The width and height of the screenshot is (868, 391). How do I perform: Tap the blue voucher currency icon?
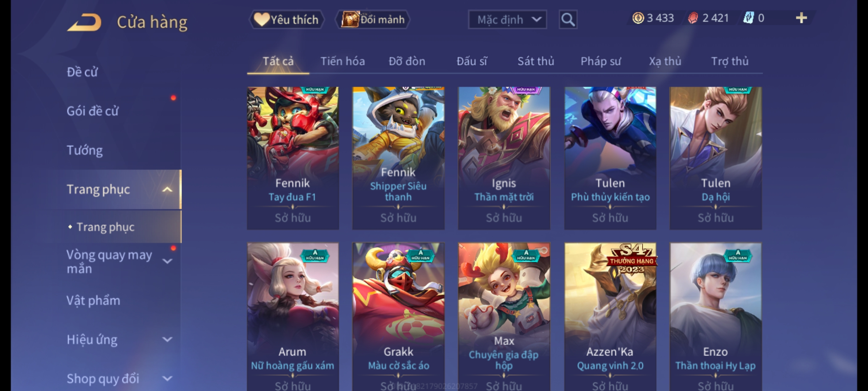[x=748, y=18]
